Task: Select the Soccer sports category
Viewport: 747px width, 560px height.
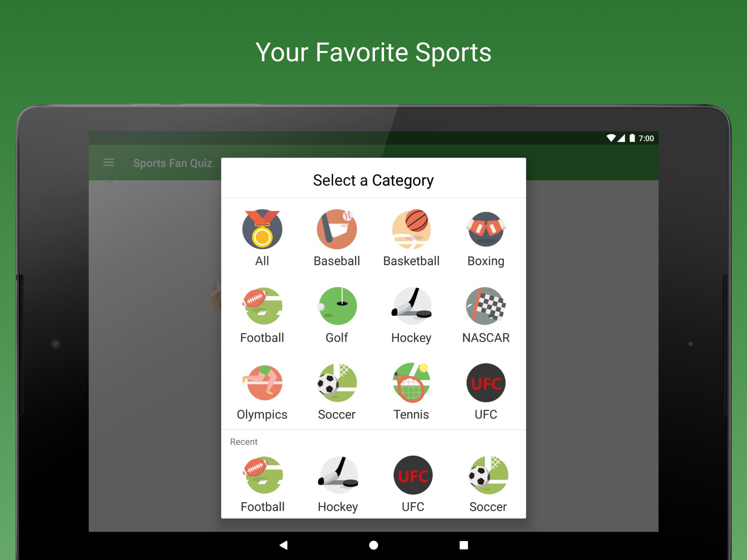Action: [x=336, y=388]
